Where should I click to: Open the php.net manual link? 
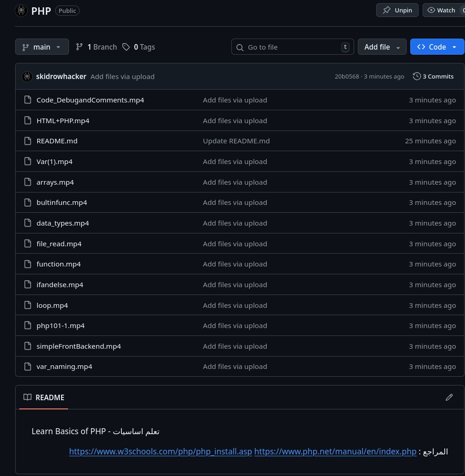335,451
